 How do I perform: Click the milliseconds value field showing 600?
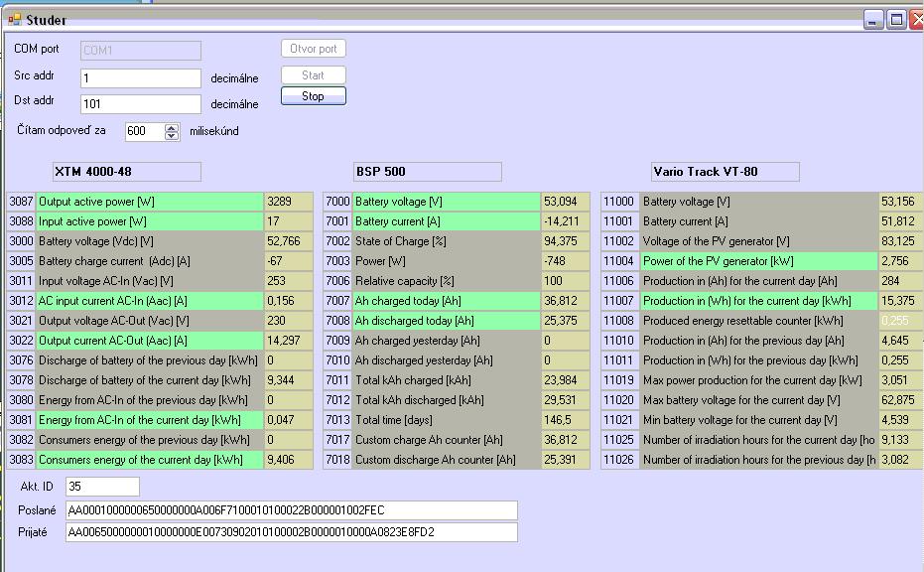pyautogui.click(x=143, y=131)
